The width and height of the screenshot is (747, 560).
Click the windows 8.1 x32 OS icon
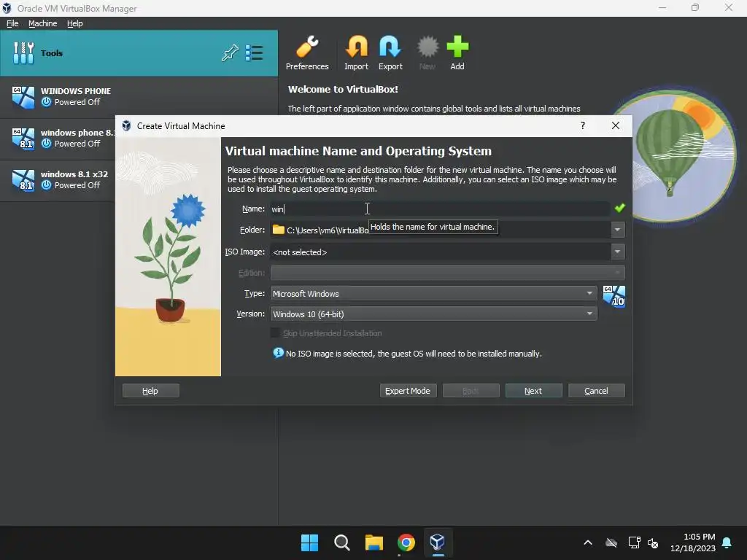coord(23,180)
